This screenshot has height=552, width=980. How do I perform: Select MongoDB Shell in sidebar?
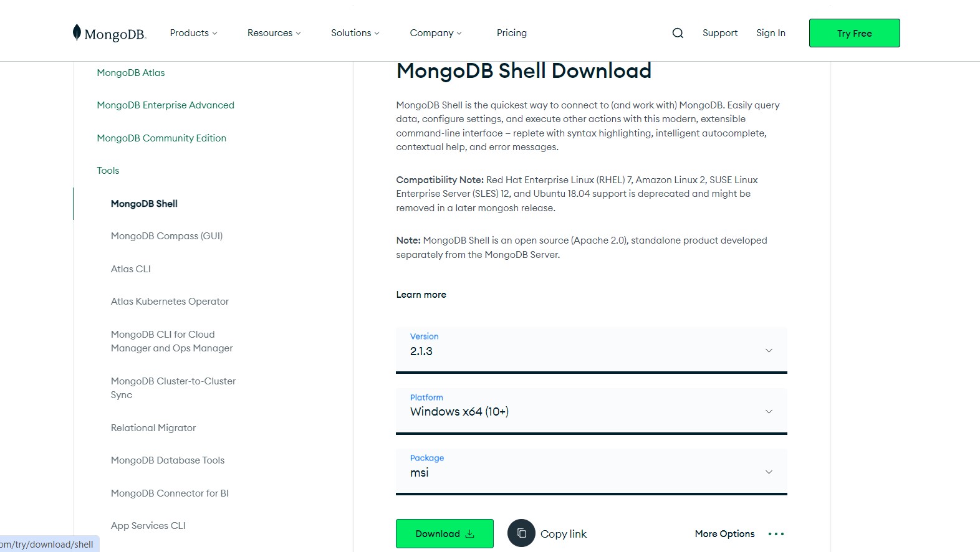coord(144,204)
